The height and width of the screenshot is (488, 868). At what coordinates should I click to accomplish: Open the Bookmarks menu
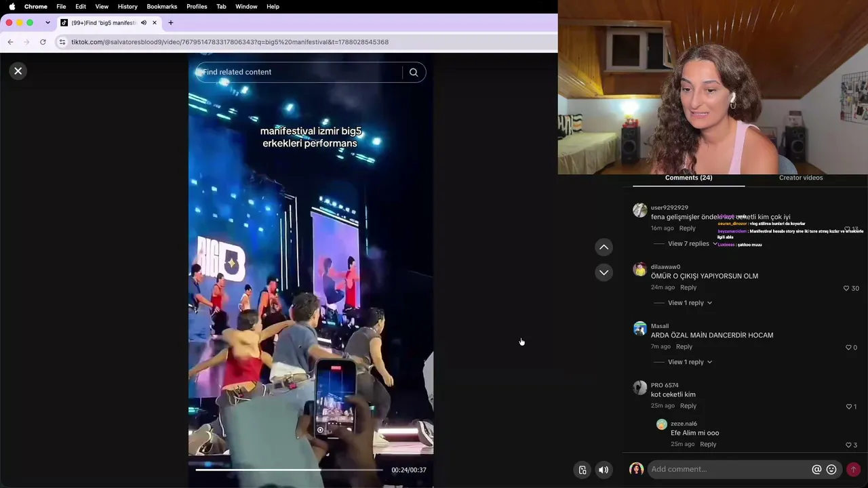162,6
